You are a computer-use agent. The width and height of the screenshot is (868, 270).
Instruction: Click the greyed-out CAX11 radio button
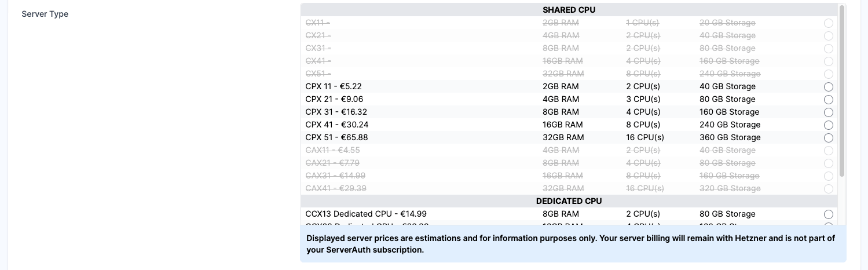pyautogui.click(x=828, y=151)
